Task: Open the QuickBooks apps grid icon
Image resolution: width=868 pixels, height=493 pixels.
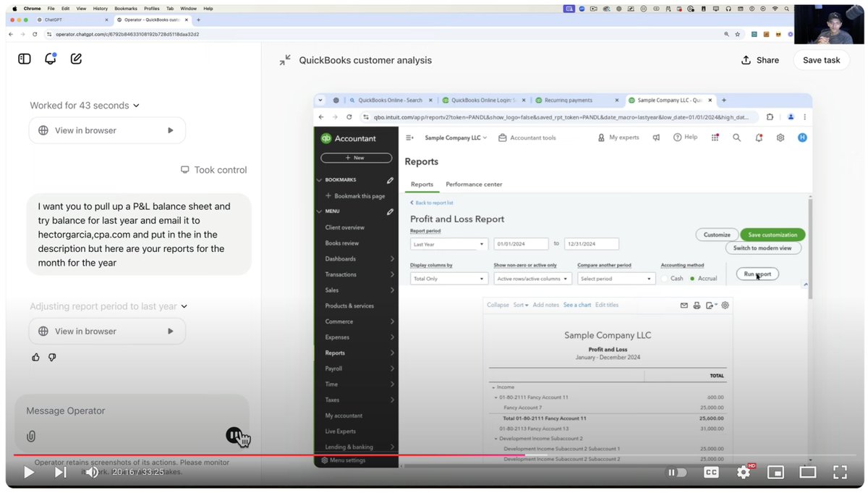Action: click(715, 138)
